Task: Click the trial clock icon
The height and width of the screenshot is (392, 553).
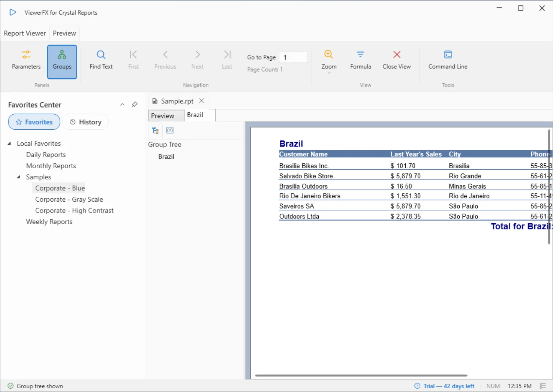Action: pos(417,386)
